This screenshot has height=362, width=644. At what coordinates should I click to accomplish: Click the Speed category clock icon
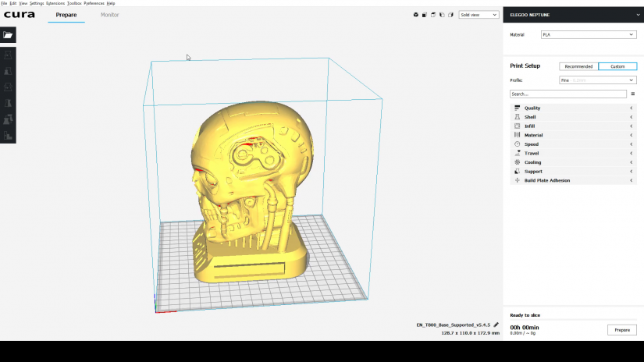click(x=517, y=144)
